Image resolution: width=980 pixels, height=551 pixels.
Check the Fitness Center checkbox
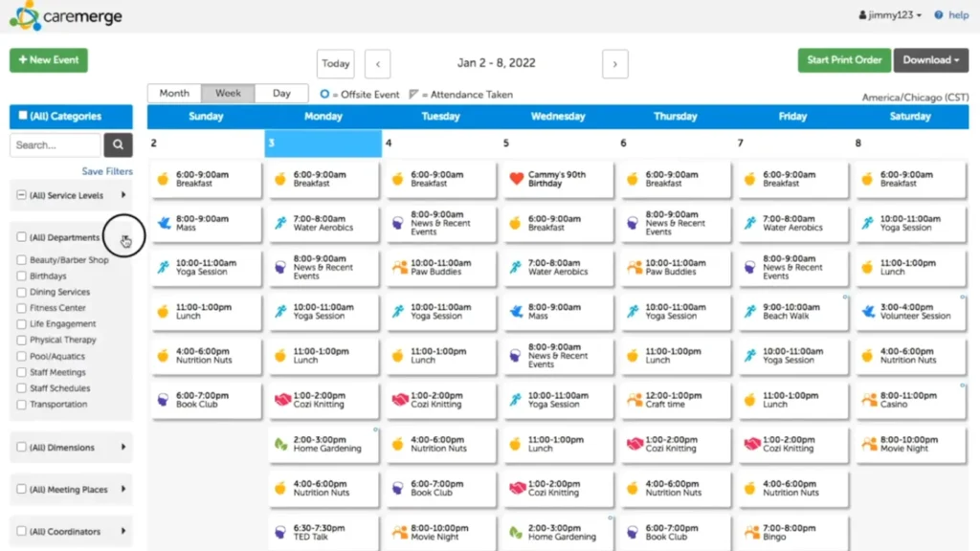pyautogui.click(x=21, y=308)
